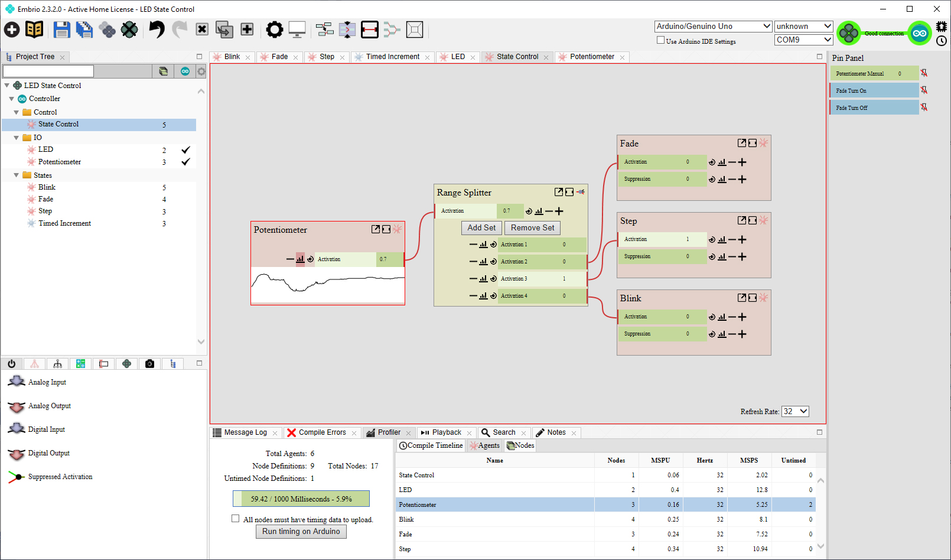Click the auto-layout nodes diagram icon

tap(324, 30)
